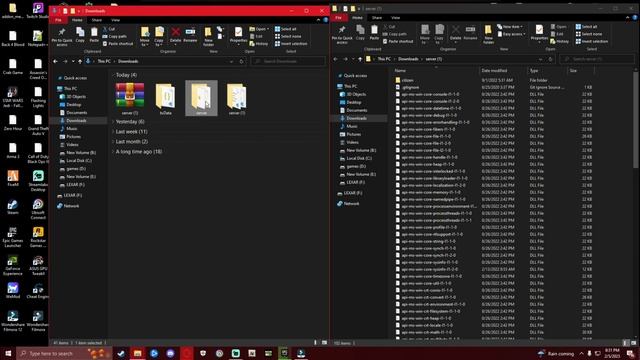Expand A long time ago (18) group
This screenshot has width=640, height=360.
coord(113,151)
